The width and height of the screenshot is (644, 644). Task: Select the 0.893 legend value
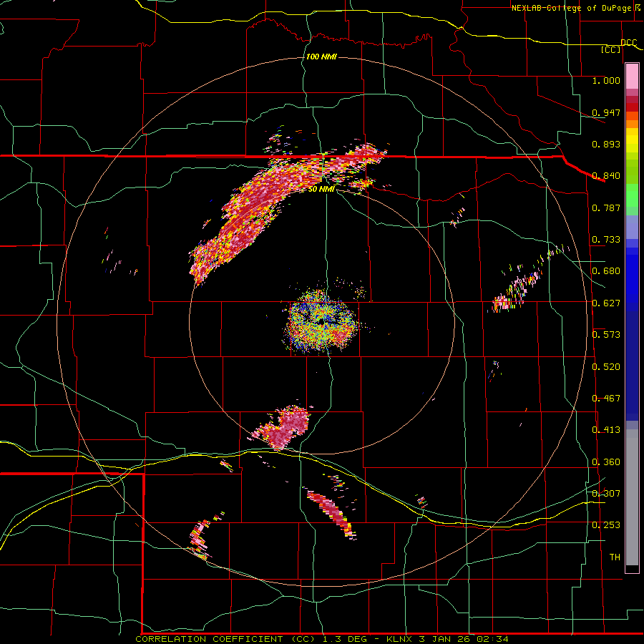[606, 144]
